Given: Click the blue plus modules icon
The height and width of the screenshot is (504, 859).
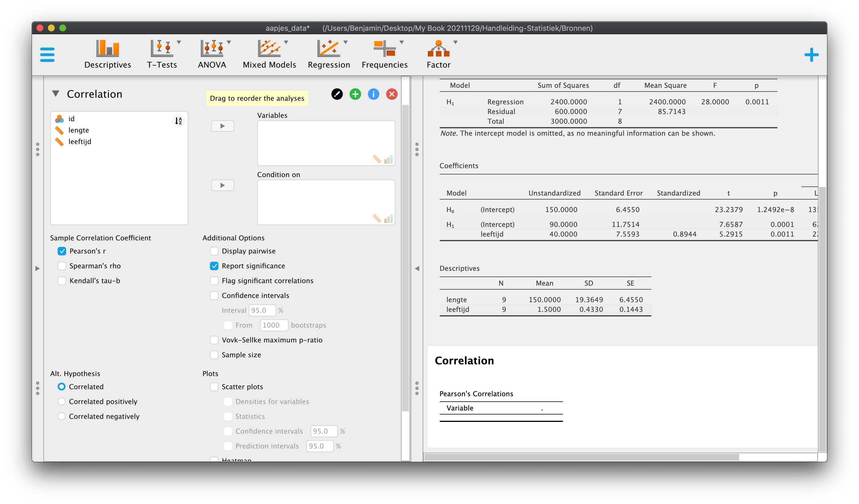Looking at the screenshot, I should pyautogui.click(x=811, y=54).
